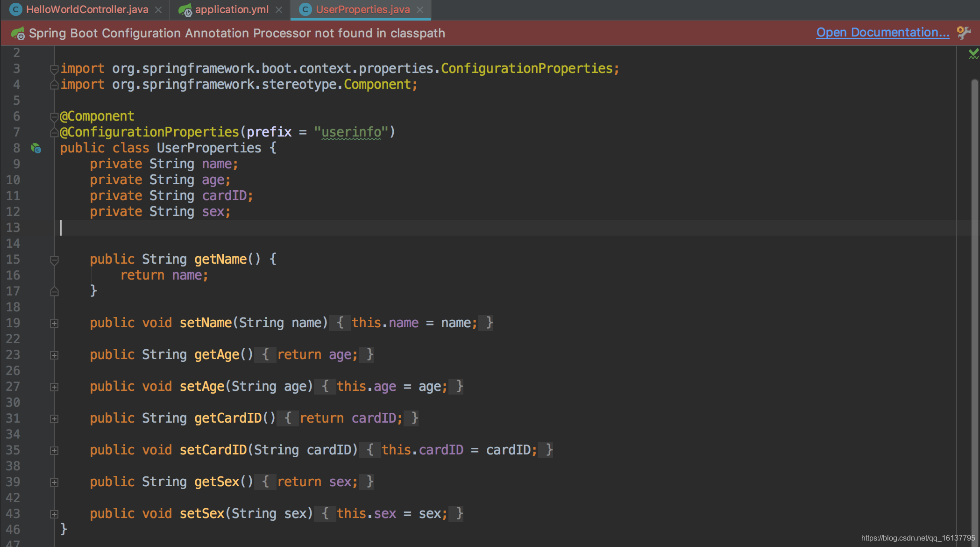Expand the folded setCardID method
This screenshot has height=547, width=980.
point(54,451)
